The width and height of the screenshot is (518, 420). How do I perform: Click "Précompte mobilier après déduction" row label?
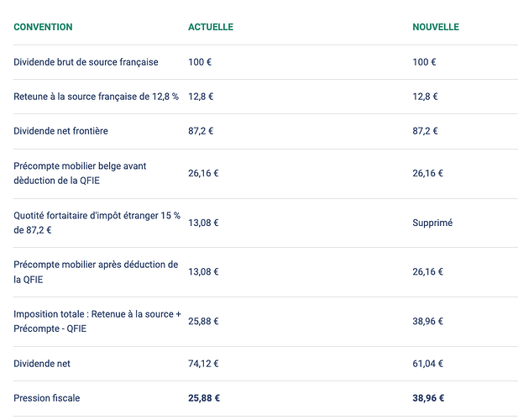[x=96, y=271]
